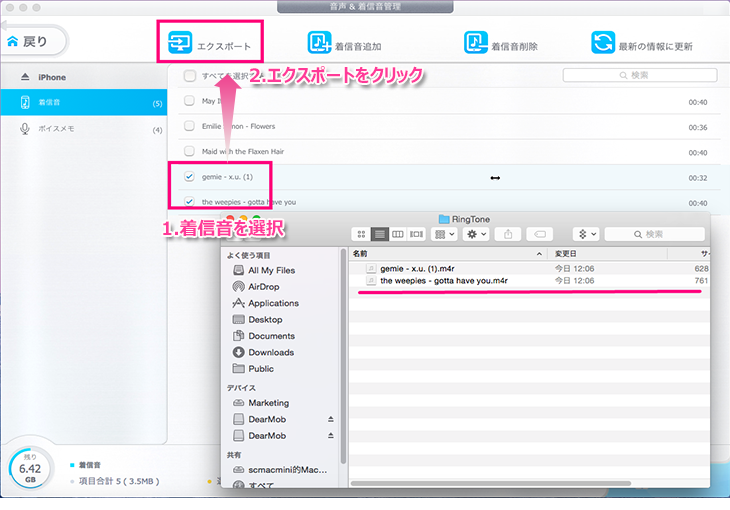Check the Emilie Simon - Flowers ringtone
Viewport: 730px width, 510px height.
(x=189, y=126)
